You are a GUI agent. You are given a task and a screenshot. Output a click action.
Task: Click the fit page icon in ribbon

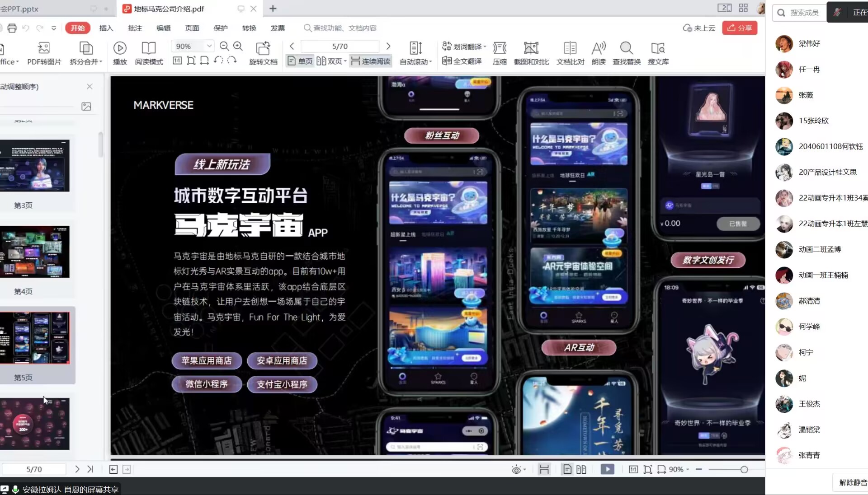[191, 61]
